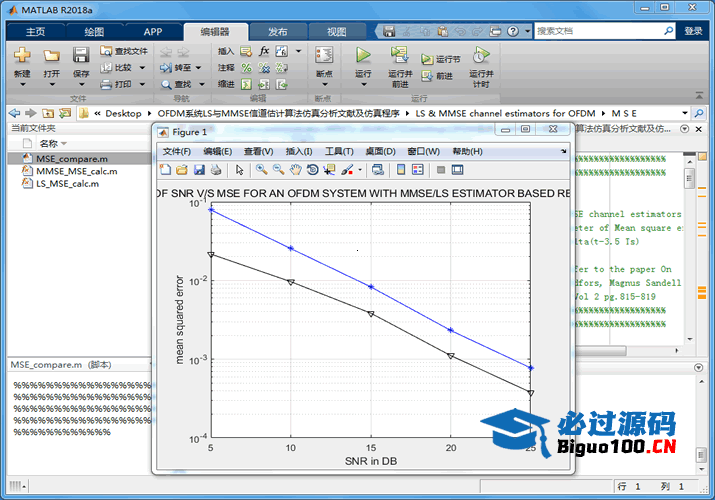Click Run and Advance (运行并前进) icon
Viewport: 715px width, 500px height.
pos(399,55)
